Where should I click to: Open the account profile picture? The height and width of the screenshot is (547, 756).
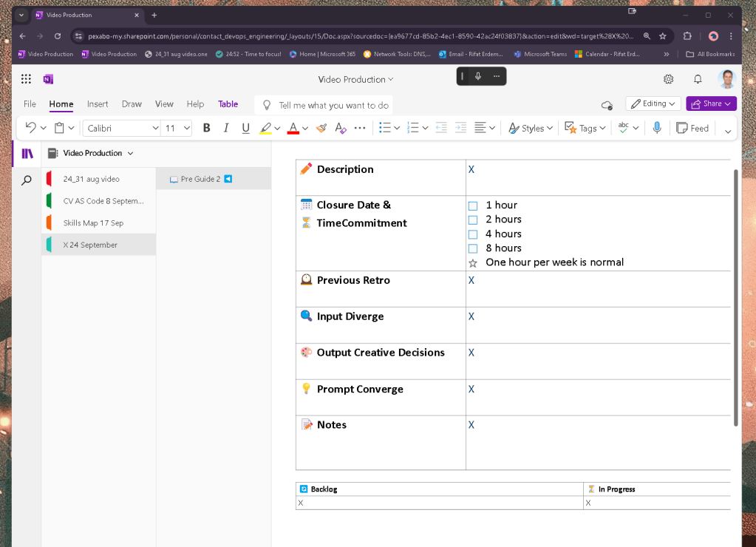point(726,79)
